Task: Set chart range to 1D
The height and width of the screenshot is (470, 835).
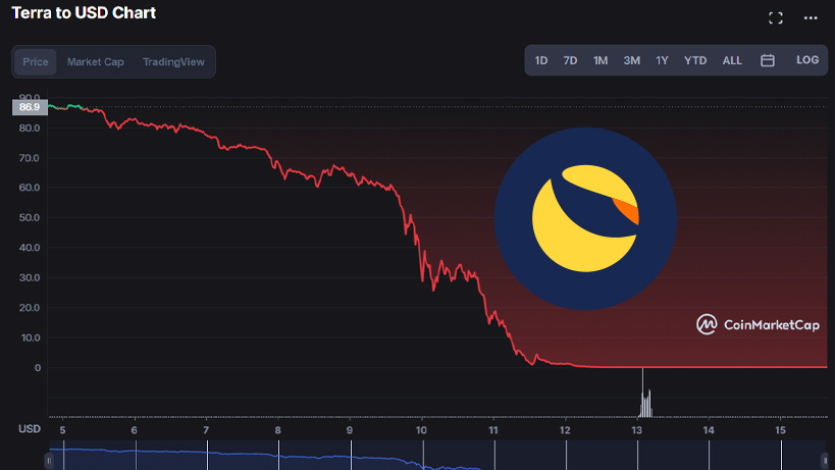Action: [541, 60]
